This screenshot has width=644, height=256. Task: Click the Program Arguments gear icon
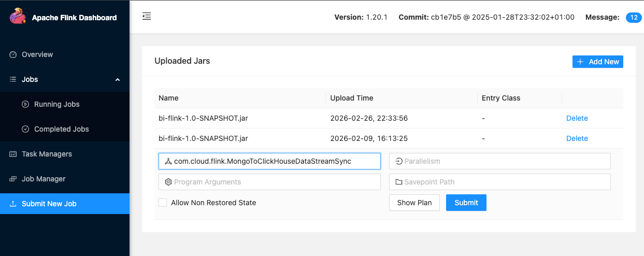pos(168,182)
